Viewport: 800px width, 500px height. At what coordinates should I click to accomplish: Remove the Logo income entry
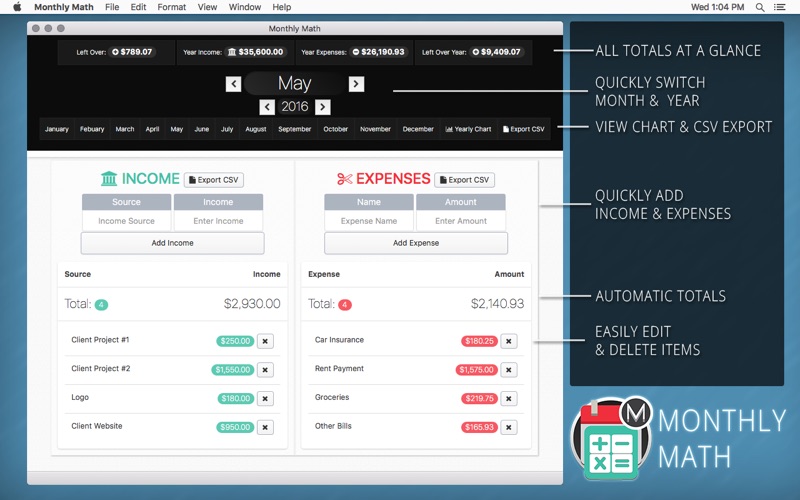(x=265, y=398)
